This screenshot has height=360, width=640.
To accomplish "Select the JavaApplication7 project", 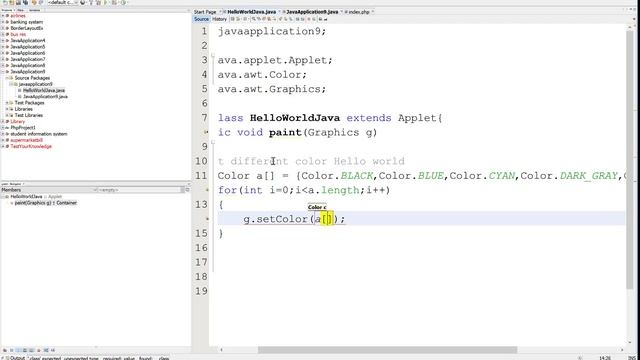I will point(28,59).
